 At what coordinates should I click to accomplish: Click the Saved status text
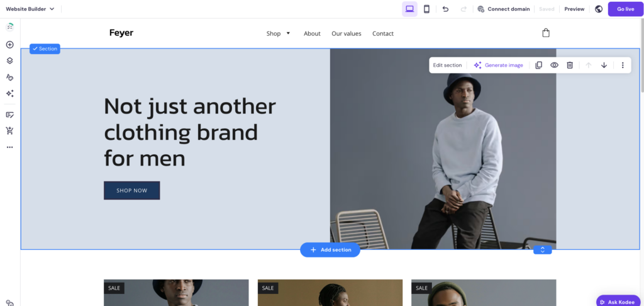(x=547, y=9)
